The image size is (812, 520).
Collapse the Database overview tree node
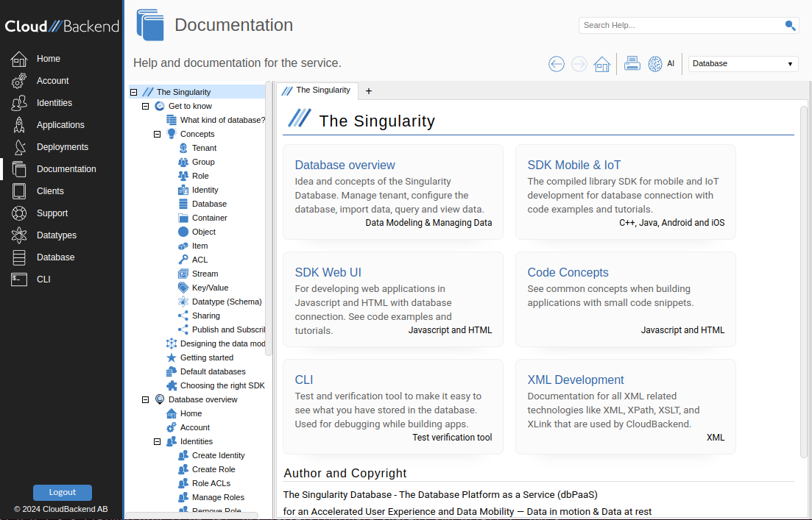tap(146, 399)
